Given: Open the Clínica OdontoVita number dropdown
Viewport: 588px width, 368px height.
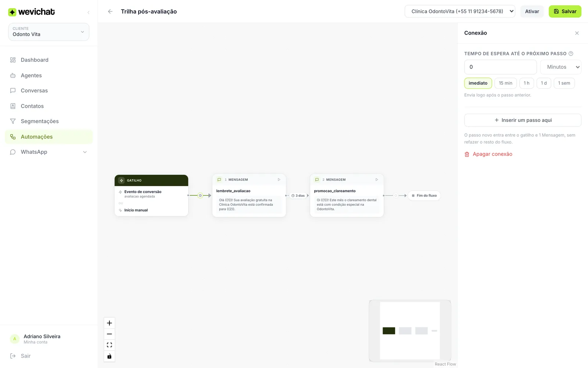Looking at the screenshot, I should click(x=460, y=11).
